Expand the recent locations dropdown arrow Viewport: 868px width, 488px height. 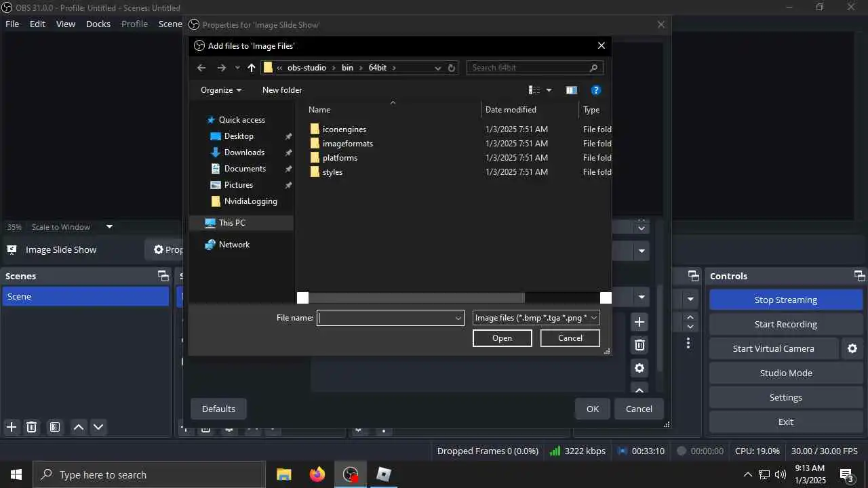(237, 68)
